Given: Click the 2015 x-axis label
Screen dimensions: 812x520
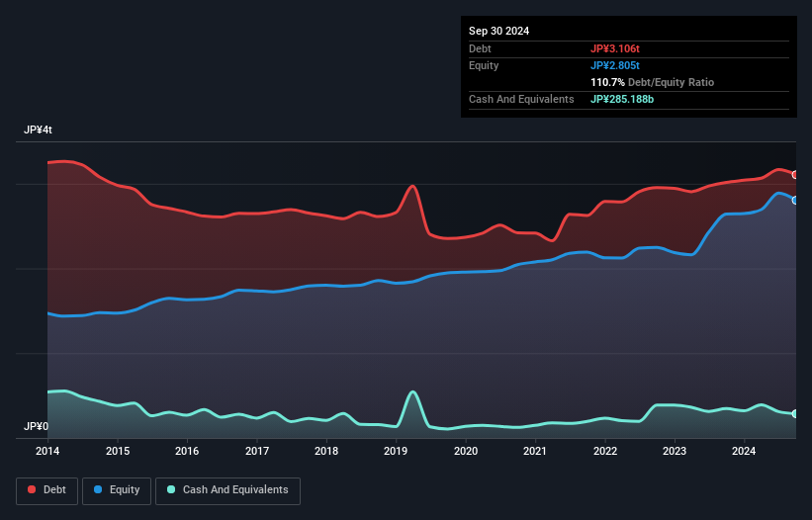Looking at the screenshot, I should point(118,451).
